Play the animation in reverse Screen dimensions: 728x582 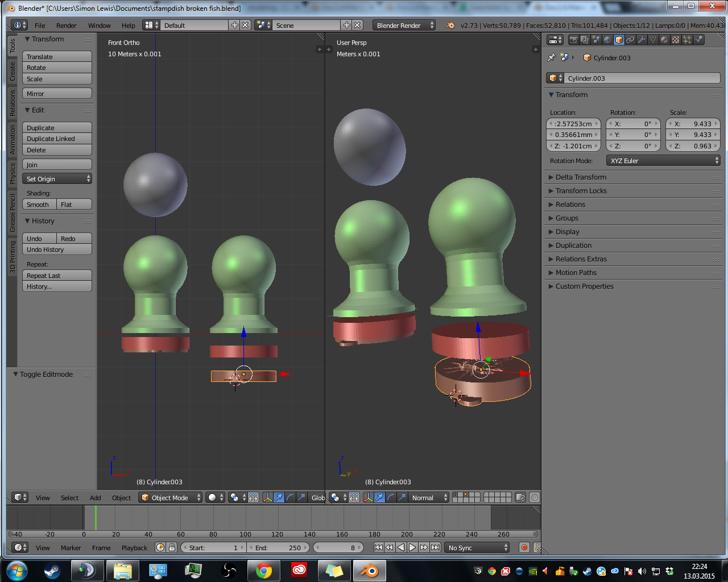click(x=401, y=548)
